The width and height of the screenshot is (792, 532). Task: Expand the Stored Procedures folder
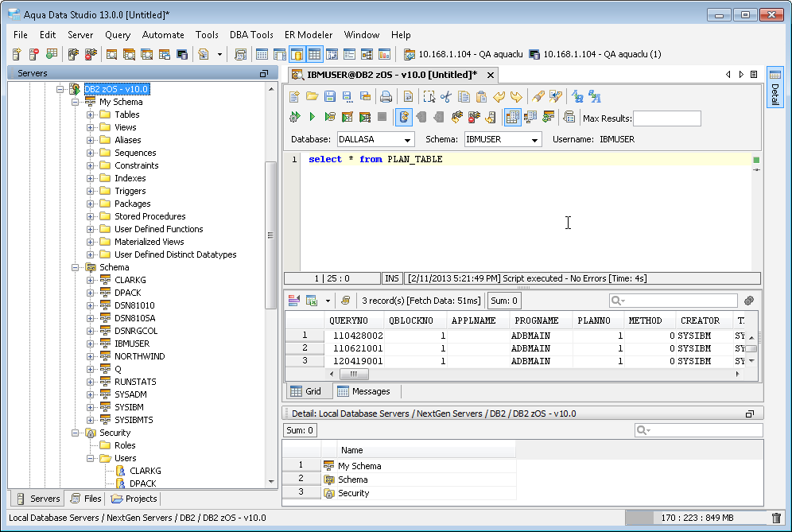(91, 216)
